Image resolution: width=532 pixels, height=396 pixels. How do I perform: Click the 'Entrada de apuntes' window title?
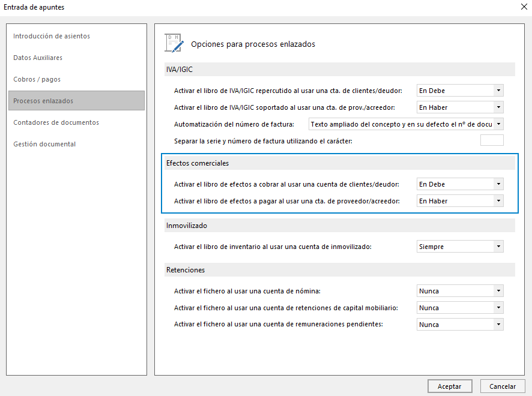click(34, 7)
